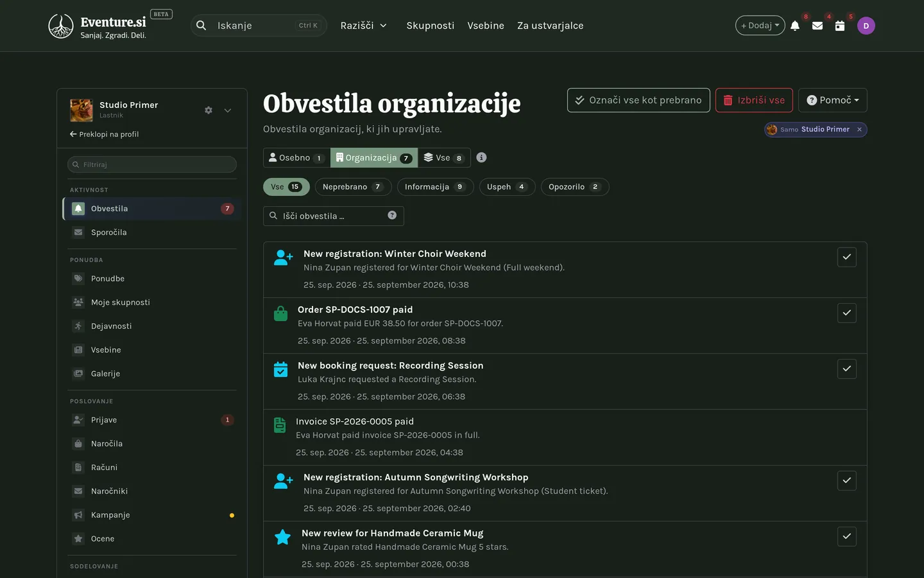The height and width of the screenshot is (578, 924).
Task: Remove the Samo Studio Primer filter chip
Action: tap(859, 130)
